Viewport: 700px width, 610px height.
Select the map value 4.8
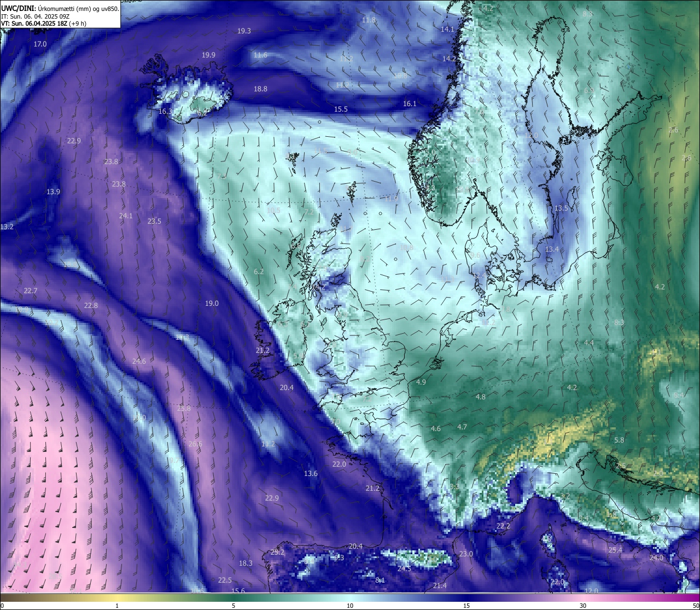[480, 397]
